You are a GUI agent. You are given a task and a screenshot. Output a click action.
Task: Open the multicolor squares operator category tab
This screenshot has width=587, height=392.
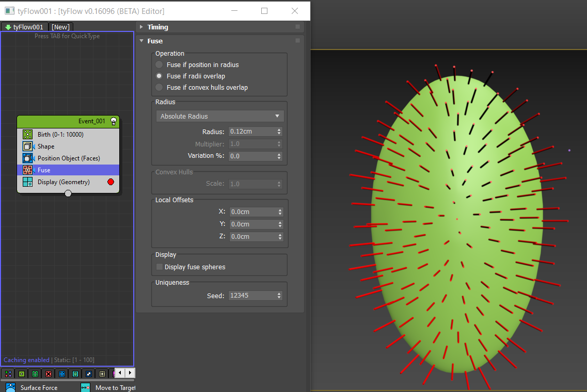(8, 373)
